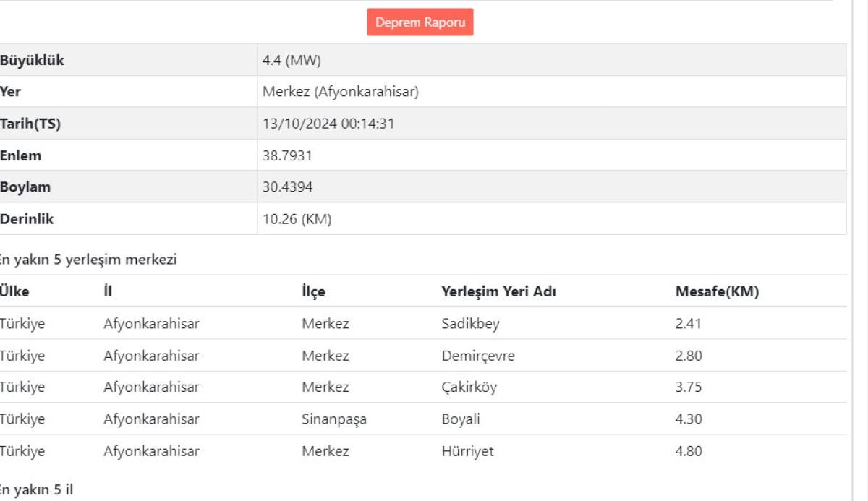Select the 4.80 distance value
This screenshot has height=501, width=868.
click(x=688, y=451)
